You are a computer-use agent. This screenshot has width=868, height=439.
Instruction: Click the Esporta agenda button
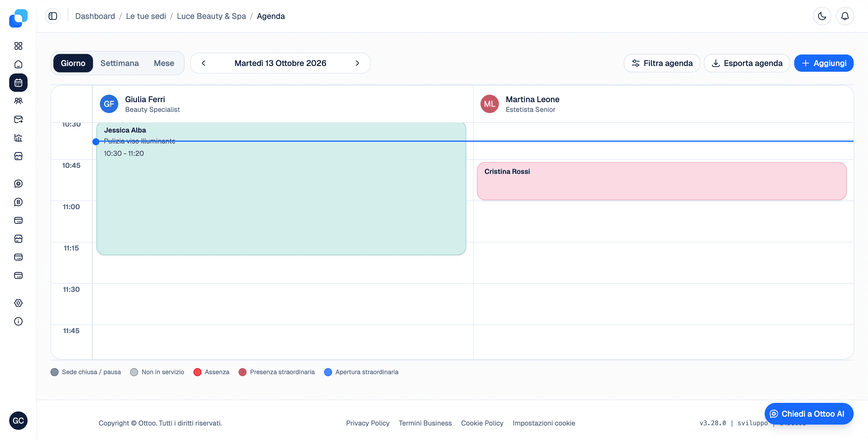[x=747, y=63]
